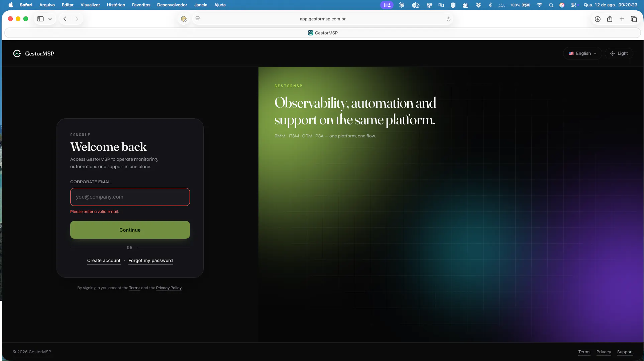
Task: Open the Janela menu
Action: tap(201, 5)
